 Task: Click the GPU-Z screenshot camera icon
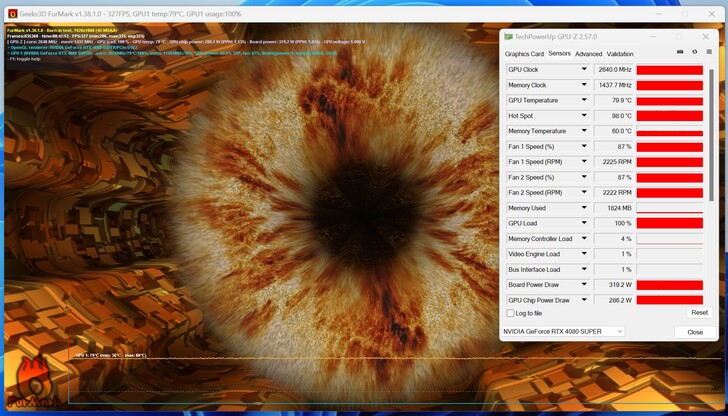coord(680,52)
